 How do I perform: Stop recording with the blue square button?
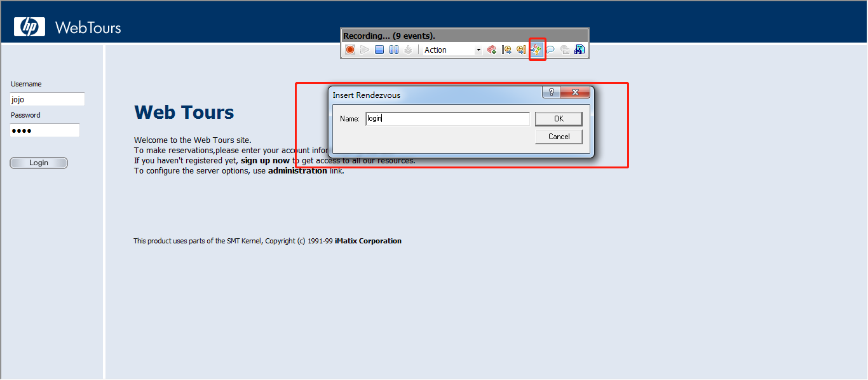(x=379, y=50)
